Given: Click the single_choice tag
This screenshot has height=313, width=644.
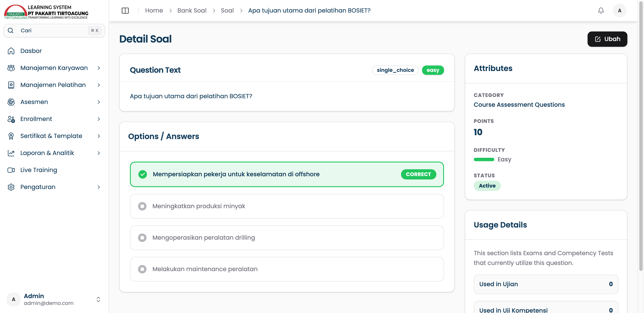Looking at the screenshot, I should 395,70.
